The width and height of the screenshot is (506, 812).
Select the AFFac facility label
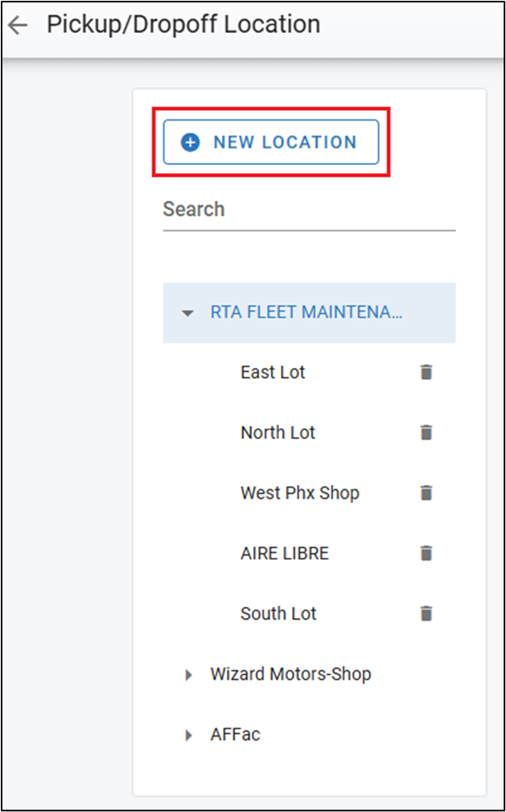235,735
